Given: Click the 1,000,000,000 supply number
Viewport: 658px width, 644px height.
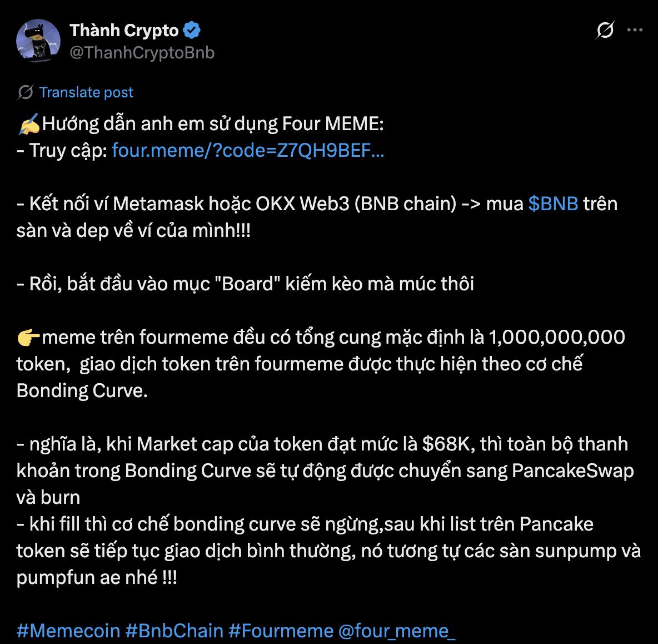Looking at the screenshot, I should pos(556,337).
